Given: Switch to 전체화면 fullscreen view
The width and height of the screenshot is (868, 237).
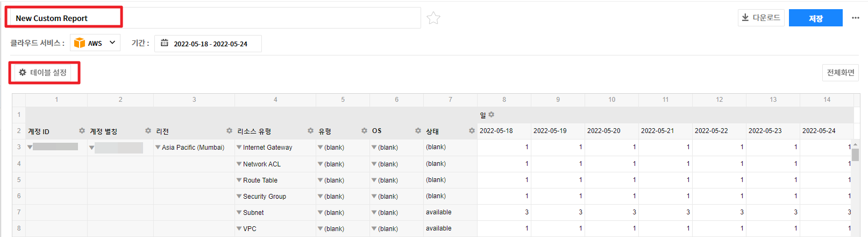Looking at the screenshot, I should click(840, 73).
